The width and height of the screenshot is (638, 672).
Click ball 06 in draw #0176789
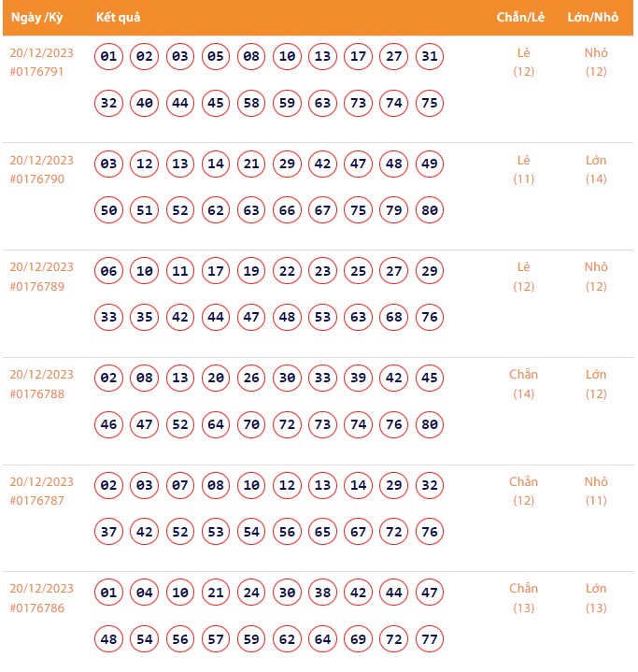[109, 271]
